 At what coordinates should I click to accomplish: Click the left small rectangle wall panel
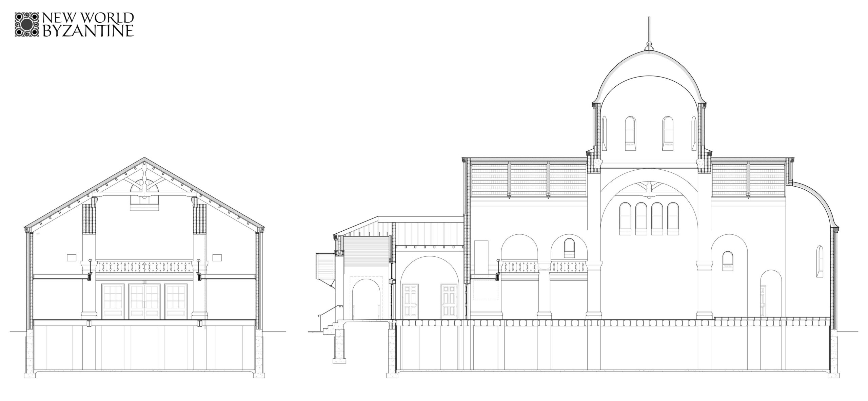point(72,257)
